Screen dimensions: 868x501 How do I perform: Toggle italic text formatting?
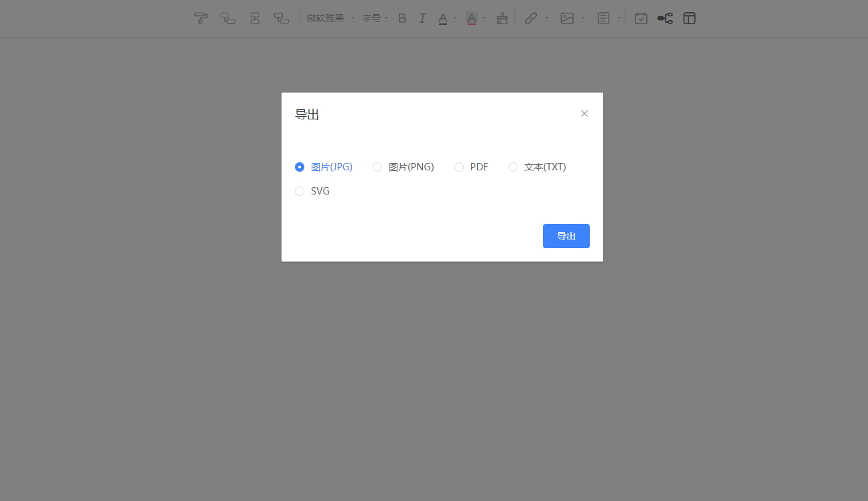pyautogui.click(x=422, y=18)
